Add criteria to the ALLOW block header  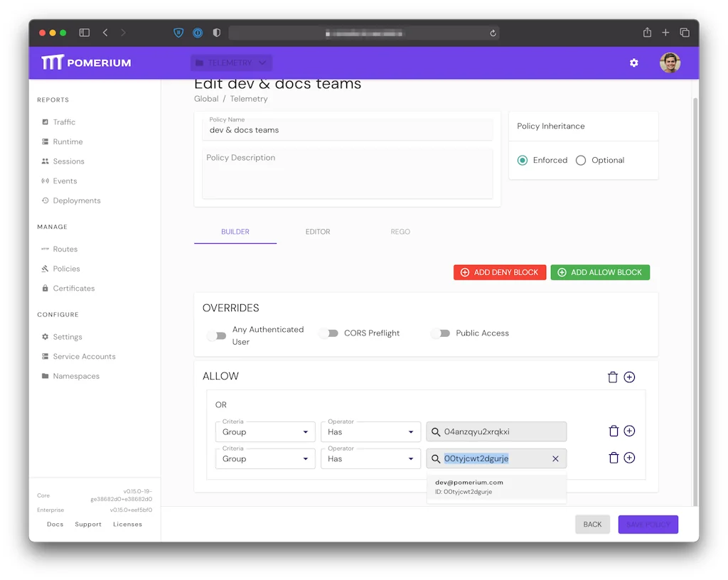(x=629, y=377)
